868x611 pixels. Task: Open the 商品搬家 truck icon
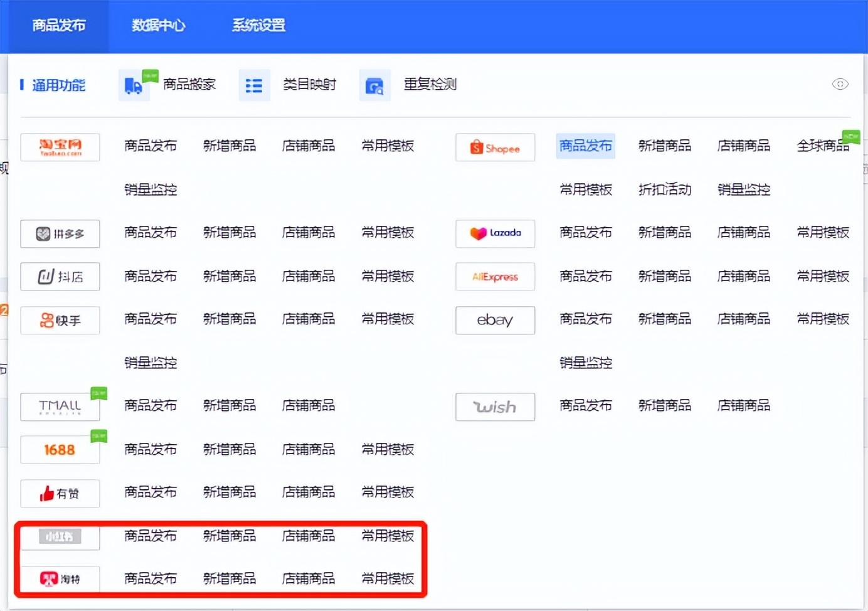point(134,85)
